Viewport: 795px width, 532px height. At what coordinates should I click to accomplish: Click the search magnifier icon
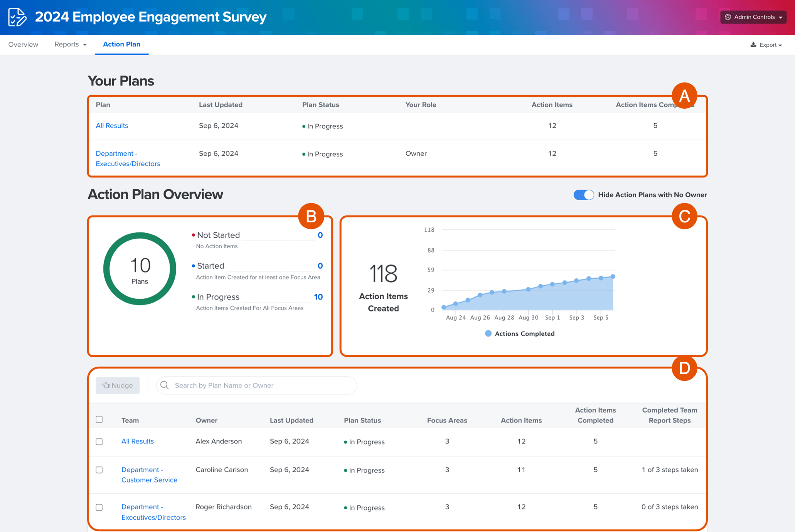point(165,385)
